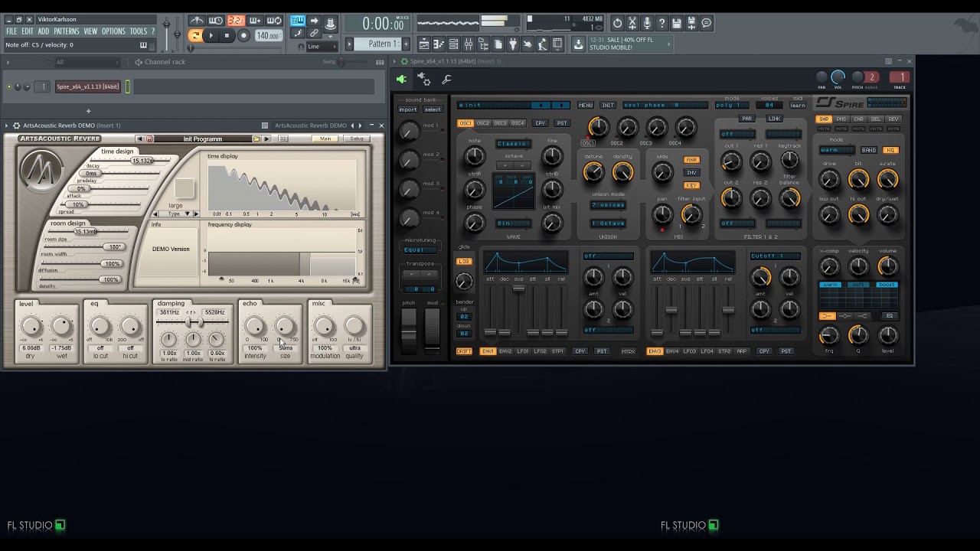Toggle the INV button in Spire
Image resolution: width=980 pixels, height=551 pixels.
691,173
